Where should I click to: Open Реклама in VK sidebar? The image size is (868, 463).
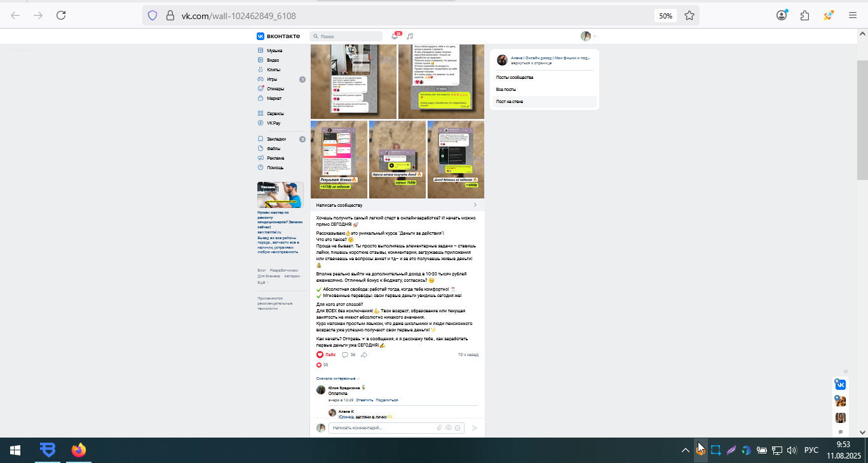(275, 158)
